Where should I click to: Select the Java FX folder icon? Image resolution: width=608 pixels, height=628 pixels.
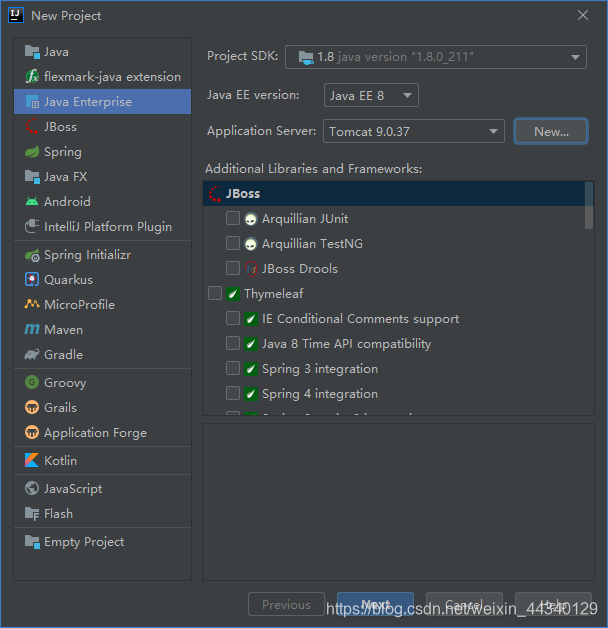tap(32, 177)
